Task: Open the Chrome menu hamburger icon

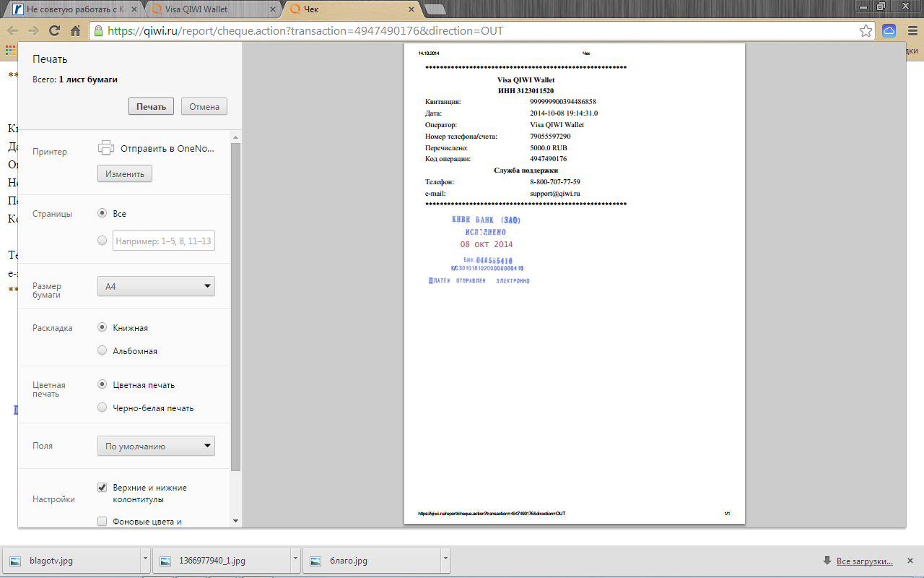Action: (x=912, y=31)
